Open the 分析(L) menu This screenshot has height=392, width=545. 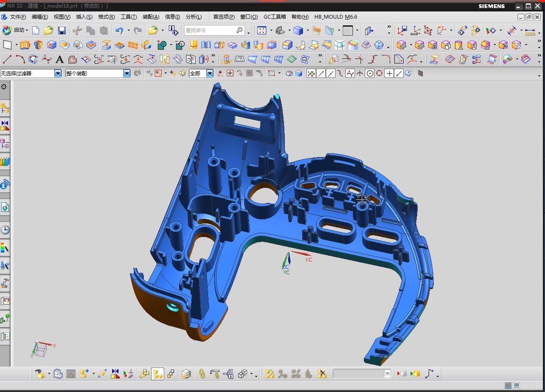193,17
